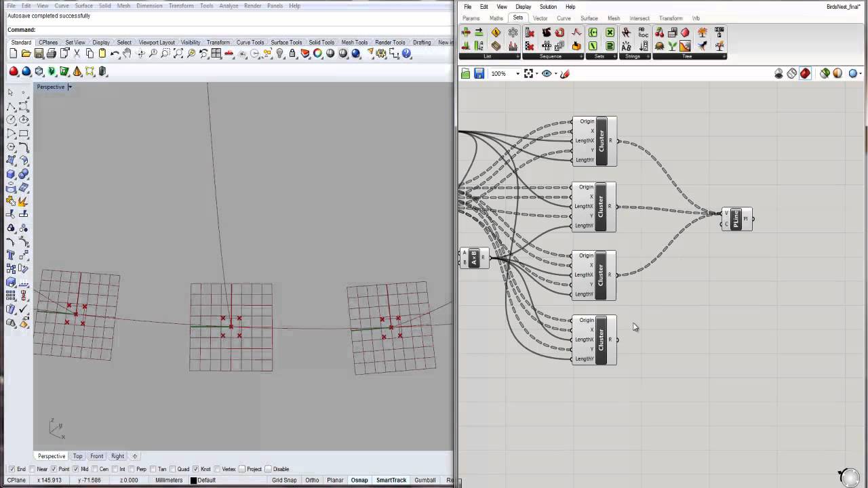Open the Analyze menu in Rhino
868x488 pixels.
pos(229,5)
